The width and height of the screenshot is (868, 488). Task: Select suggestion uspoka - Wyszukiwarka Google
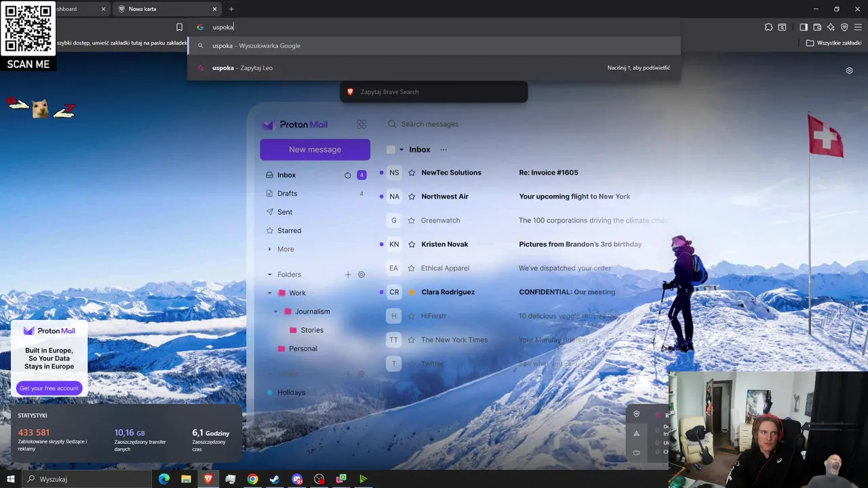click(x=434, y=45)
